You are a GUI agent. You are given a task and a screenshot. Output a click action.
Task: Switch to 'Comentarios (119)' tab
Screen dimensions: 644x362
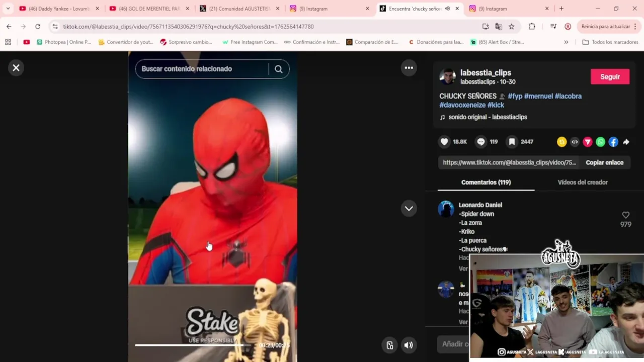(x=486, y=182)
